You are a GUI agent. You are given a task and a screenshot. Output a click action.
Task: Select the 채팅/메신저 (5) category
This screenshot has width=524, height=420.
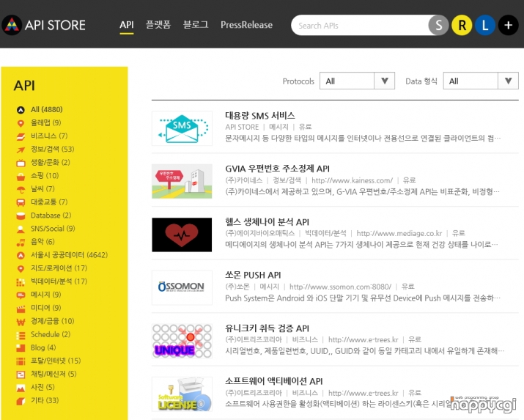(x=53, y=374)
